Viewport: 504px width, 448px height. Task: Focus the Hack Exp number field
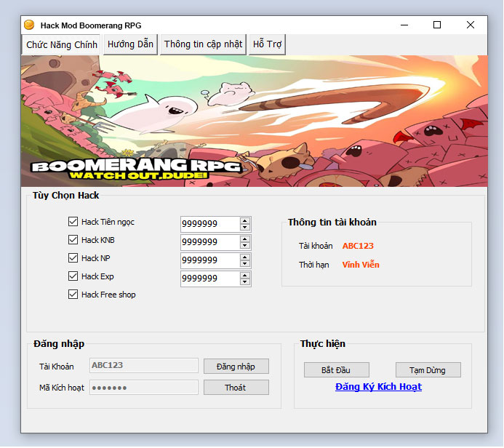click(x=210, y=279)
